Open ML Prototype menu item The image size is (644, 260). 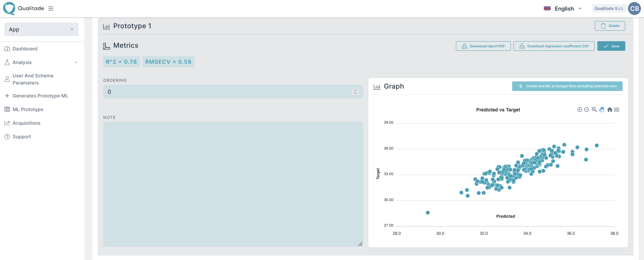pyautogui.click(x=28, y=109)
